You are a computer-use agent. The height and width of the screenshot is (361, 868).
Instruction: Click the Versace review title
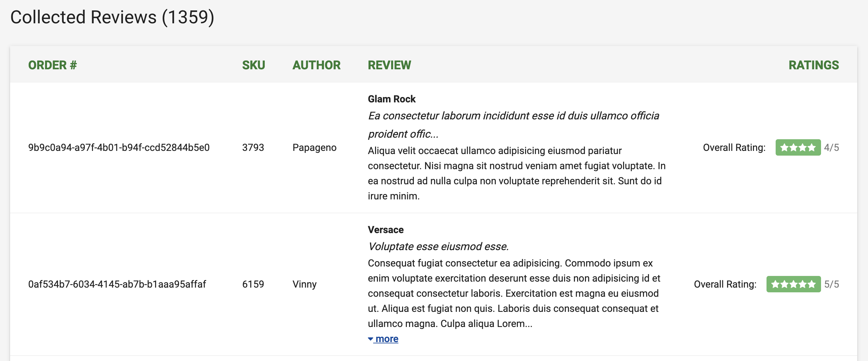click(385, 230)
